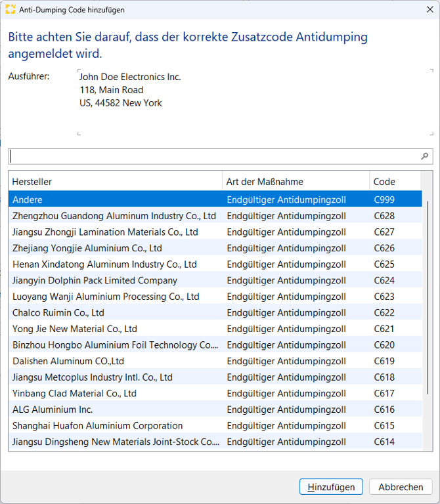The width and height of the screenshot is (440, 504).
Task: Select Zhengzhou Guandong Aluminum Industry row
Action: pyautogui.click(x=215, y=216)
